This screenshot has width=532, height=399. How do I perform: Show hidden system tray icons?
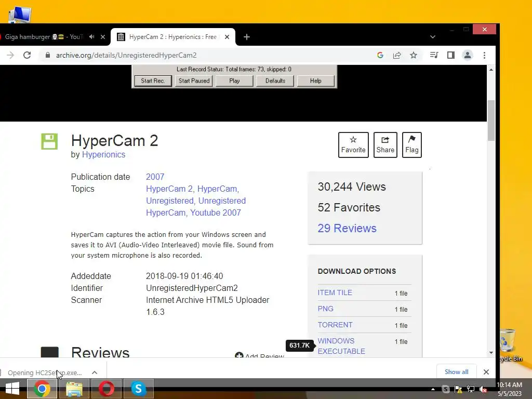coord(433,389)
